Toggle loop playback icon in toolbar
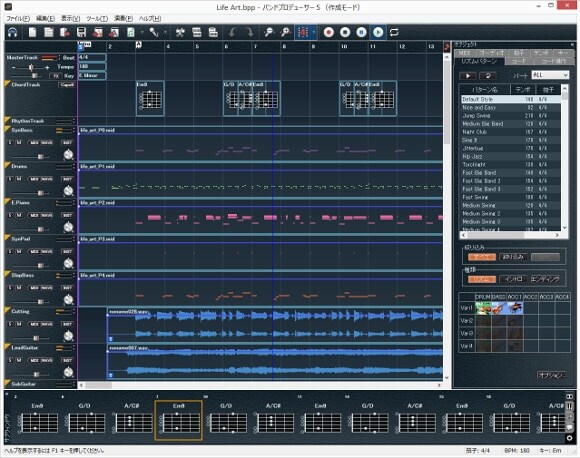The height and width of the screenshot is (458, 580). pyautogui.click(x=394, y=33)
